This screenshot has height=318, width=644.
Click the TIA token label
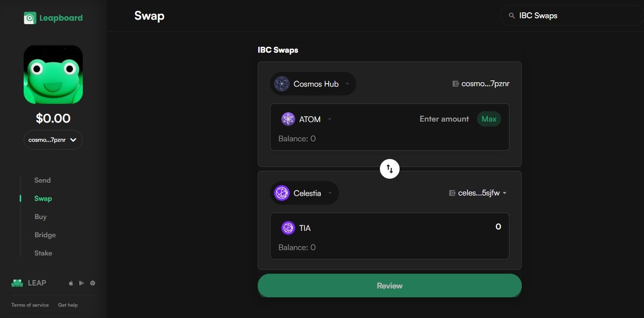305,228
